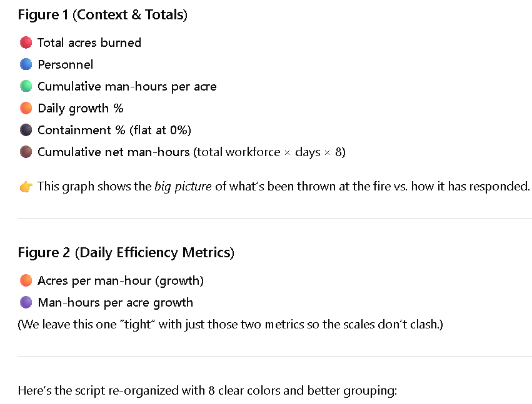Image resolution: width=532 pixels, height=404 pixels.
Task: Click the Figure 2 (Daily Efficiency Metrics) heading
Action: (x=126, y=253)
